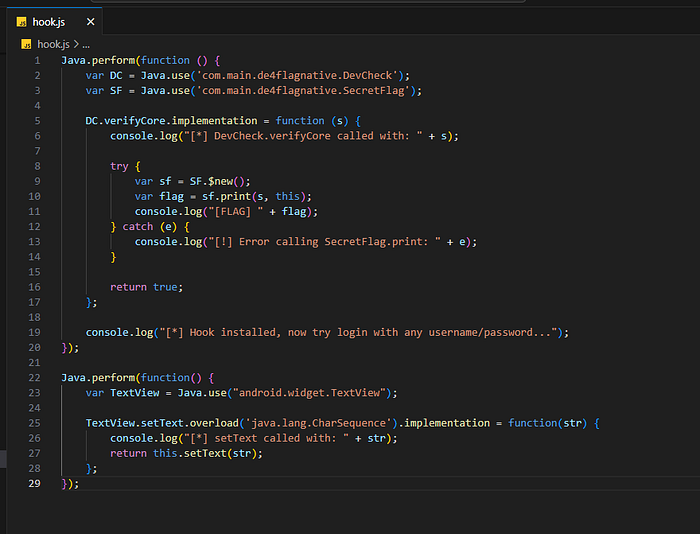
Task: Click 'java.lang.CharSequence' string on line 25
Action: (318, 423)
